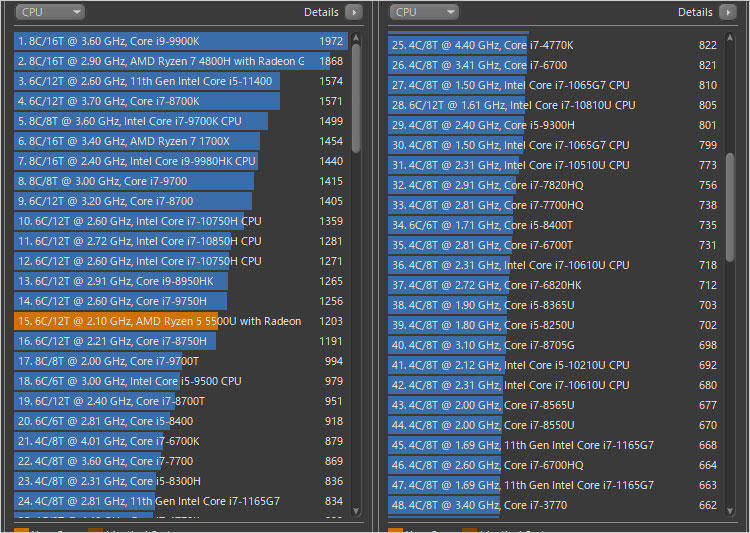Select the Core i7-6700HQ row
This screenshot has height=533, width=750.
point(555,465)
